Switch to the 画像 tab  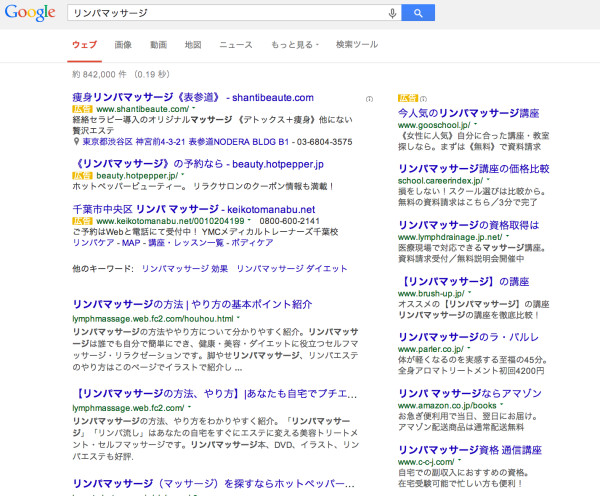(x=123, y=45)
